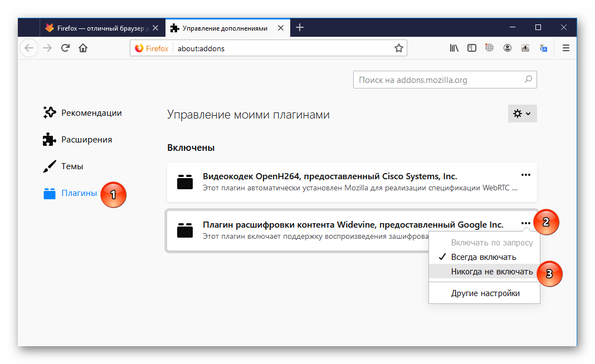Open a new tab with plus button
The height and width of the screenshot is (364, 595).
pos(299,28)
